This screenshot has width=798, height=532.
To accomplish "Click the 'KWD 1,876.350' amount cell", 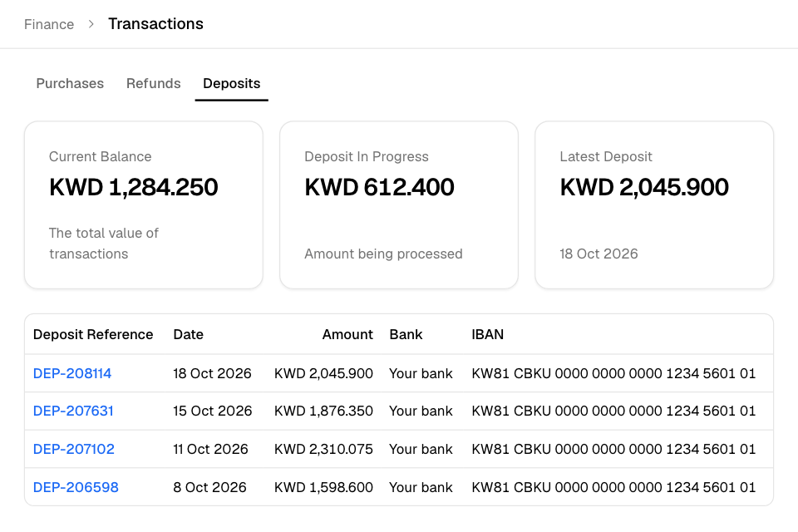I will click(x=323, y=411).
